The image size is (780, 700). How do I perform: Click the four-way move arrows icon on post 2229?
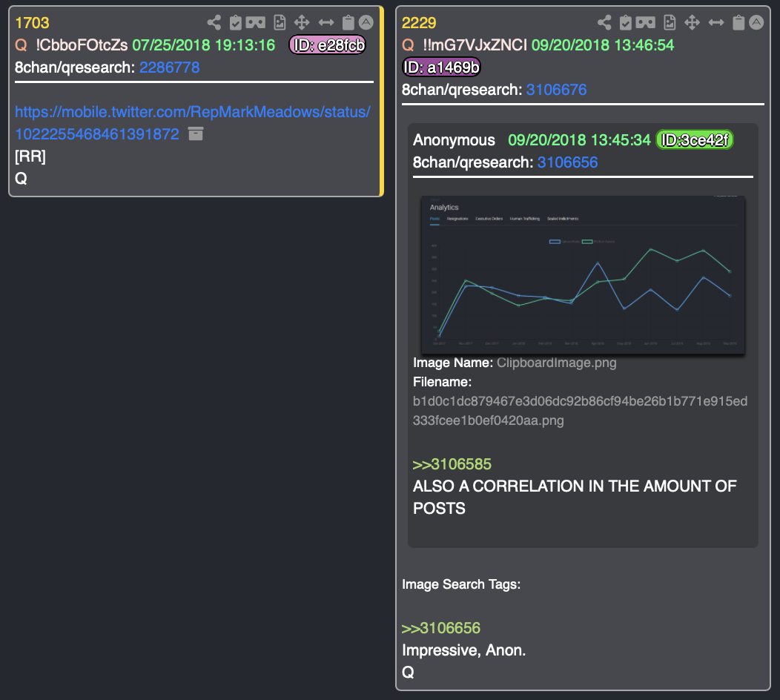coord(692,22)
